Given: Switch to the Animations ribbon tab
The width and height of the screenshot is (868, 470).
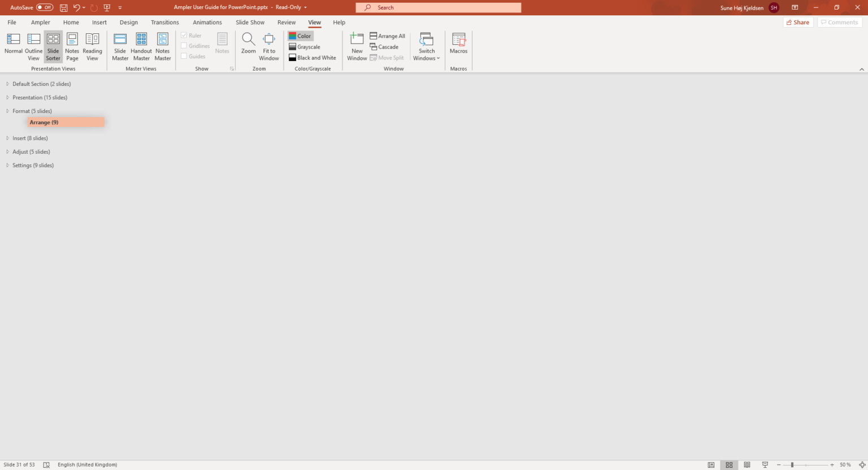Looking at the screenshot, I should [x=207, y=22].
